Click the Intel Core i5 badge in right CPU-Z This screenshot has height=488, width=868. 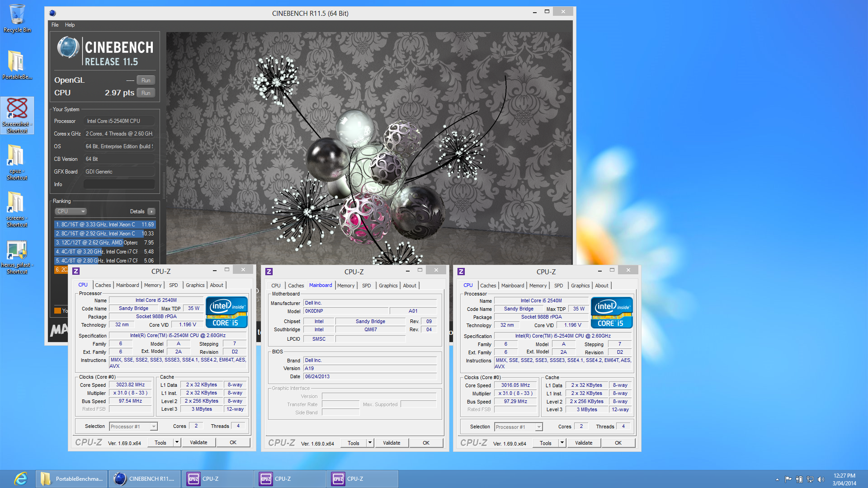(x=612, y=312)
